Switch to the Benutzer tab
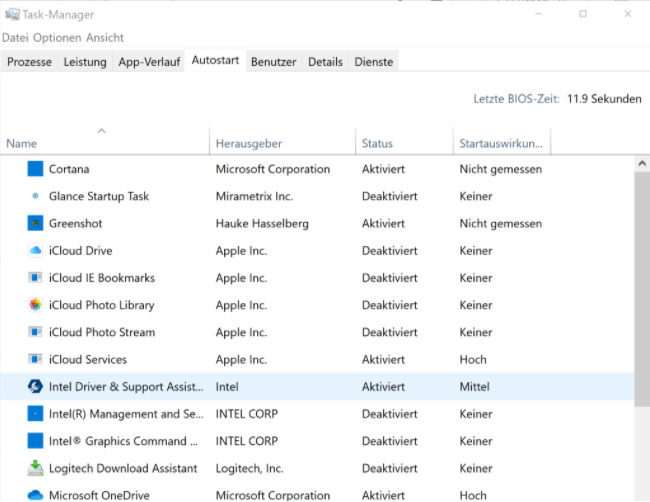 (x=274, y=62)
